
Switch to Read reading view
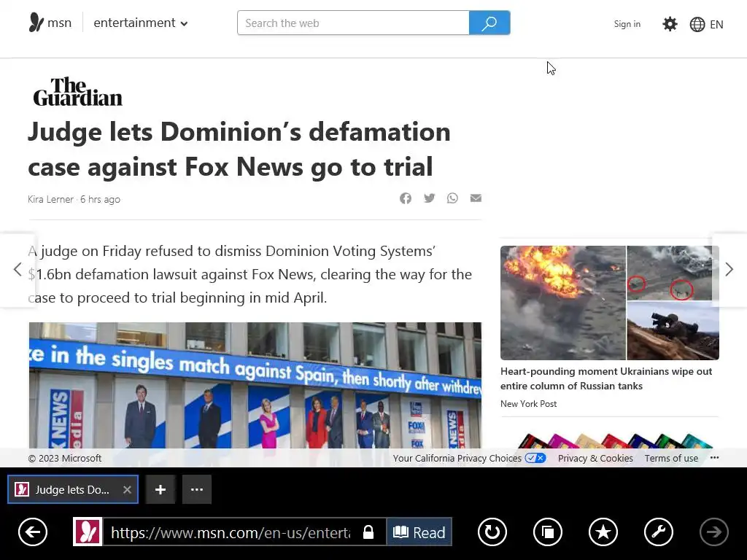419,532
